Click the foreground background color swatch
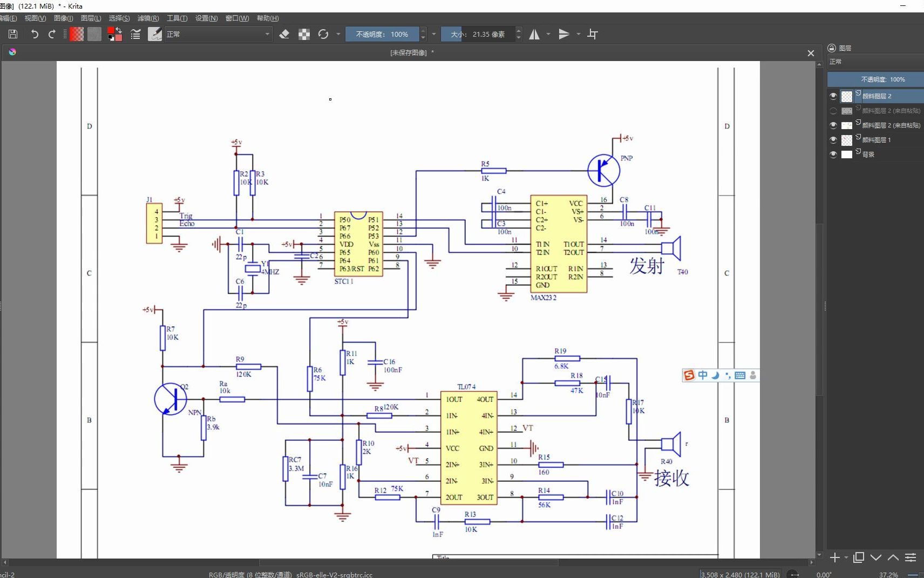Viewport: 924px width, 578px height. [x=114, y=34]
